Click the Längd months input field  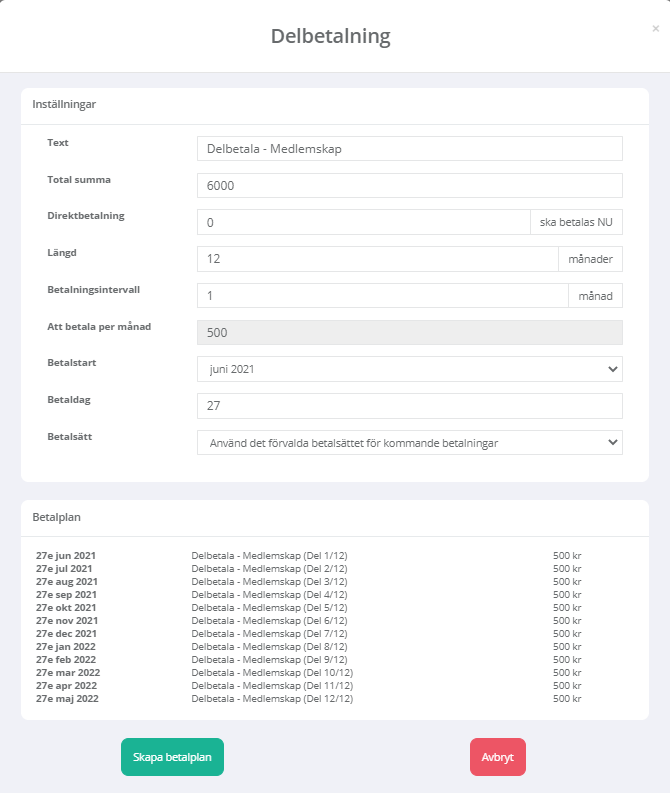[x=376, y=259]
